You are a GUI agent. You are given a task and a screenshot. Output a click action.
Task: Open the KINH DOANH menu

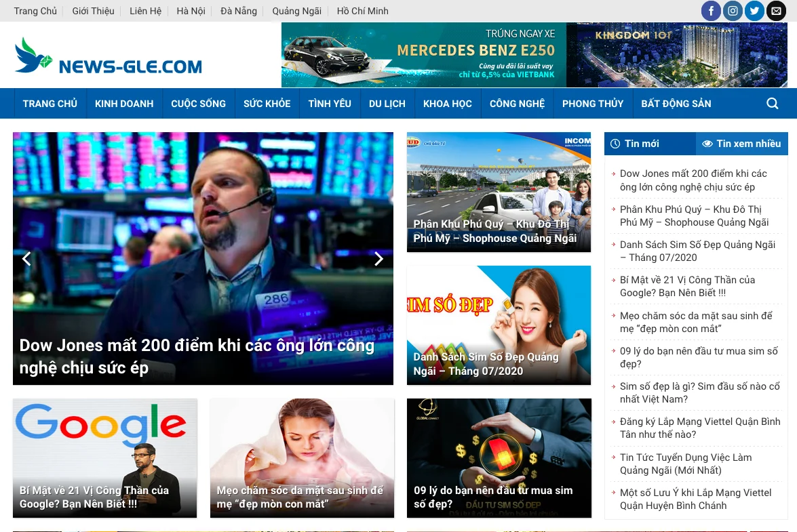pyautogui.click(x=124, y=104)
